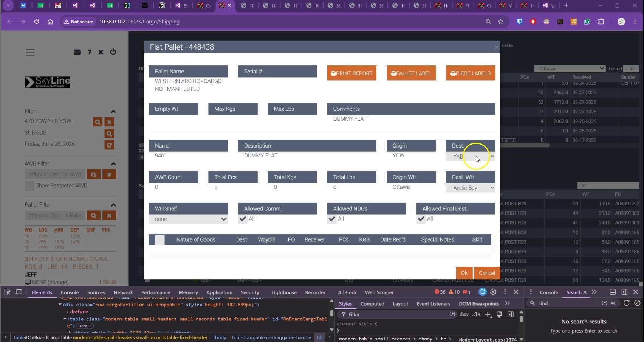Toggle the regex (.*) option in Styles filter
The width and height of the screenshot is (644, 342).
click(x=452, y=314)
